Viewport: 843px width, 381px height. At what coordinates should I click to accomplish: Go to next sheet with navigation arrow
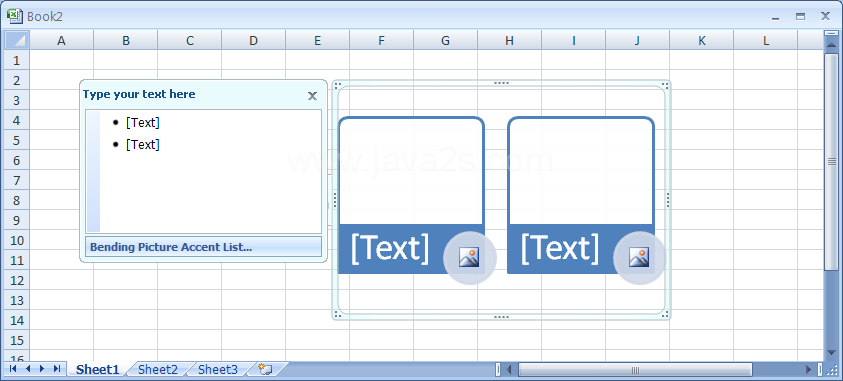42,369
